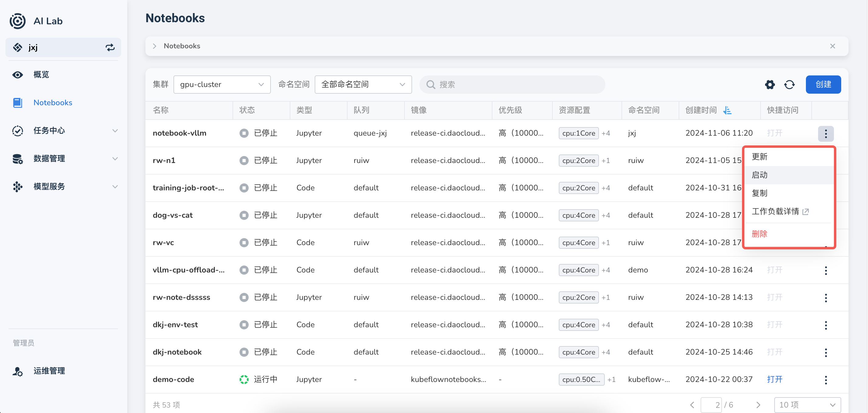The height and width of the screenshot is (413, 868).
Task: Expand the 数据管理 submenu chevron
Action: pyautogui.click(x=115, y=158)
